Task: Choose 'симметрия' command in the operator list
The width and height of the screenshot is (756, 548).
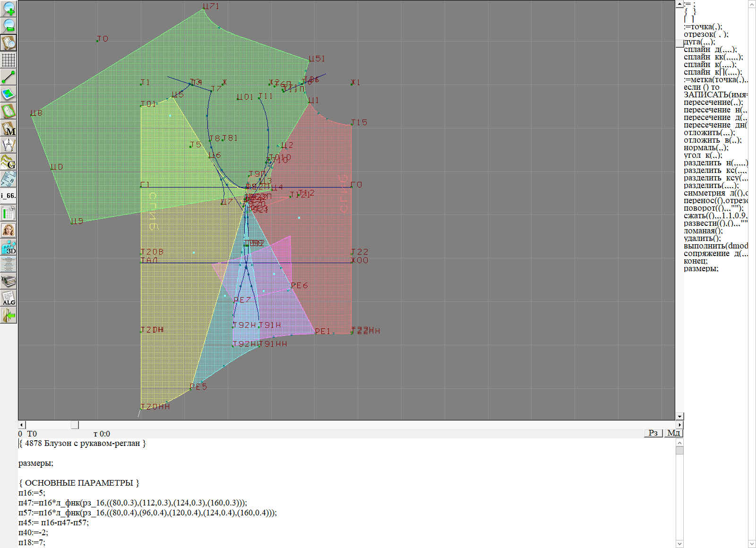Action: 704,193
